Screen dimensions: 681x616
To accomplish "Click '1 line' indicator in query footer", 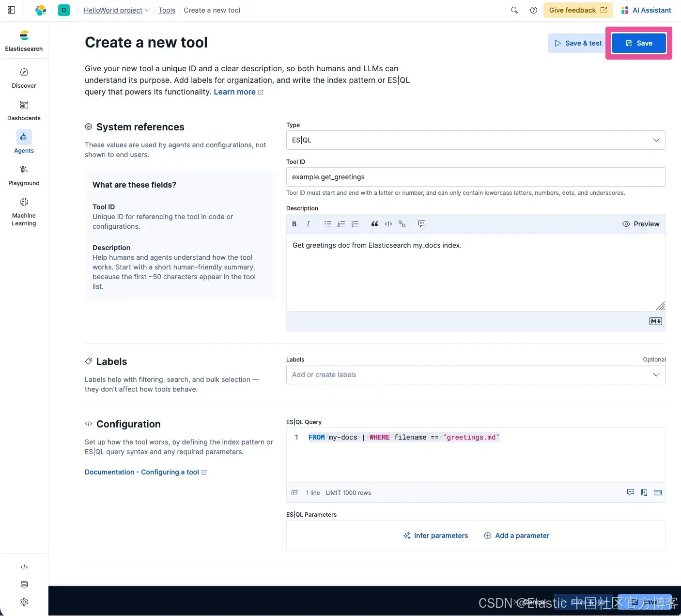I will pos(313,493).
